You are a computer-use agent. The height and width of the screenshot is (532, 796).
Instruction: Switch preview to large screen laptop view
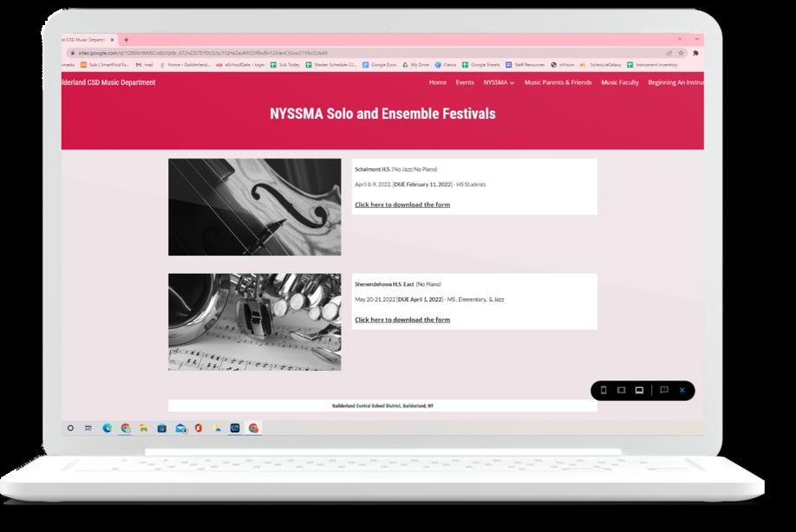point(639,390)
